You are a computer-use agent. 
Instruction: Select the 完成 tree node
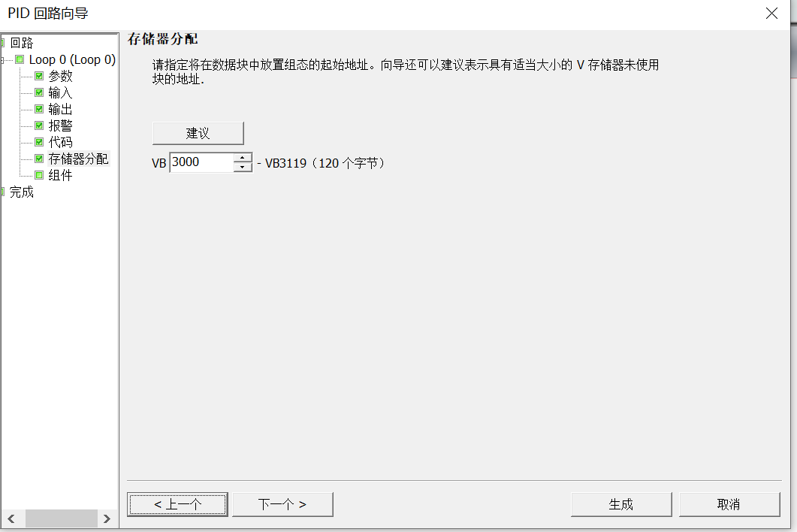point(21,192)
